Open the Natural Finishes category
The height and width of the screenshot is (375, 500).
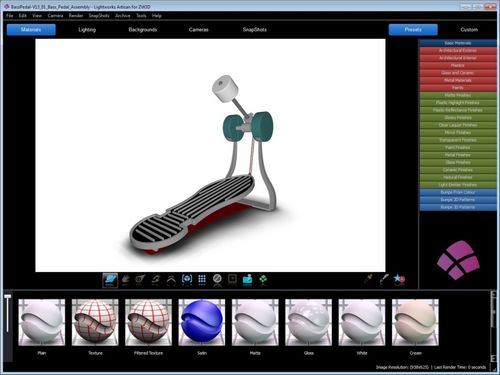[458, 177]
